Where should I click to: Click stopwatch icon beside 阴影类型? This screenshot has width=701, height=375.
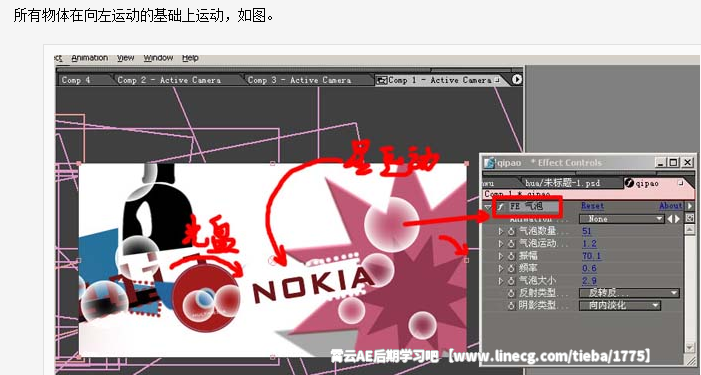tap(511, 305)
